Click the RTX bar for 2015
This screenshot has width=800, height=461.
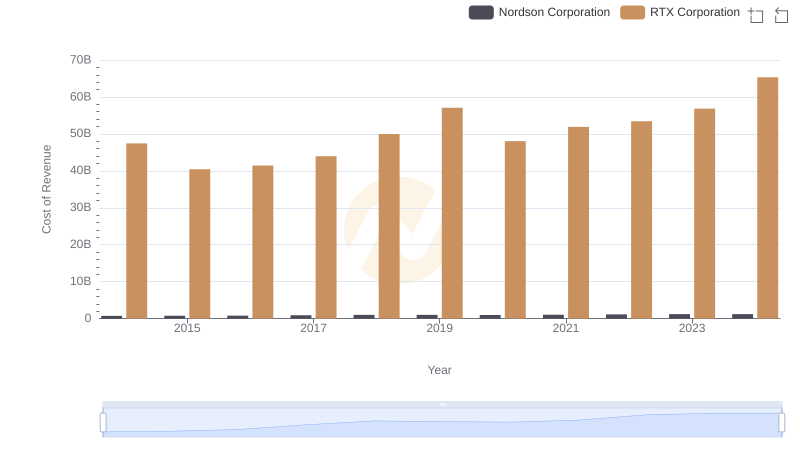[x=199, y=244]
